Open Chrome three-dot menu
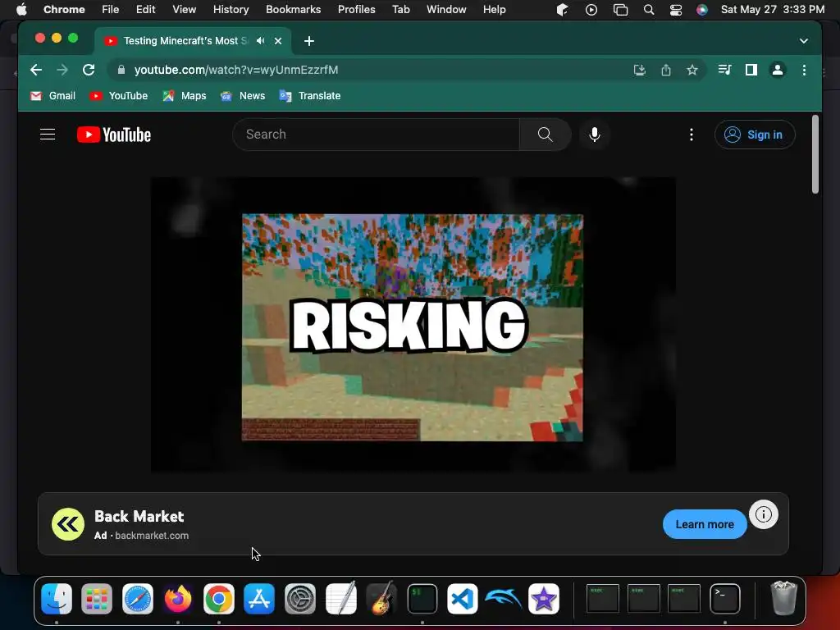 point(804,70)
